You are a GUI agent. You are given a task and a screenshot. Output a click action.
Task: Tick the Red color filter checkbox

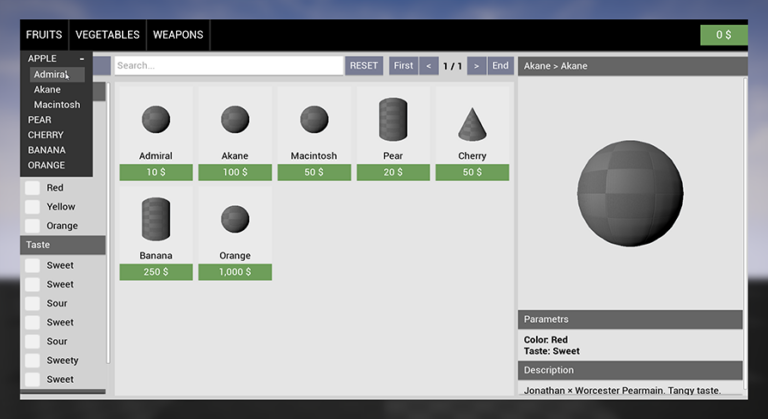pos(32,188)
